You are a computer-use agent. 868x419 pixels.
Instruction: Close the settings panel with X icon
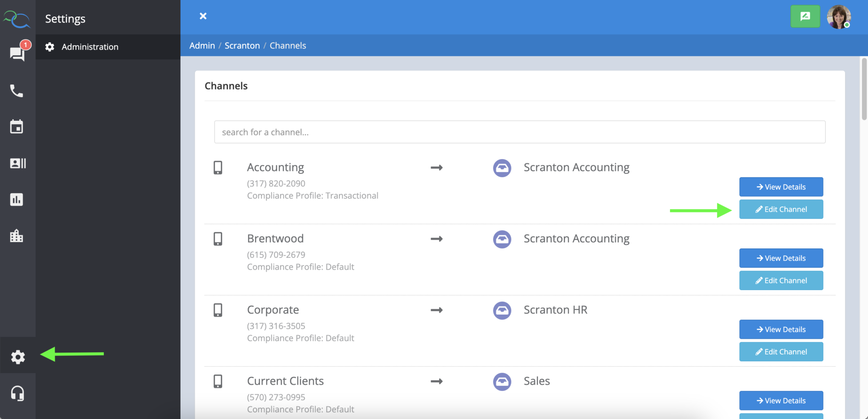tap(203, 16)
